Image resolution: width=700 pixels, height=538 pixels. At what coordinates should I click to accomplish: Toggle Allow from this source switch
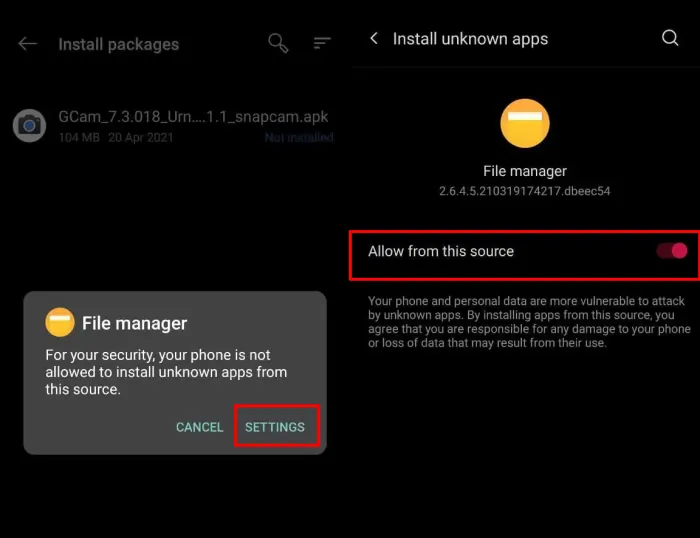click(x=672, y=251)
